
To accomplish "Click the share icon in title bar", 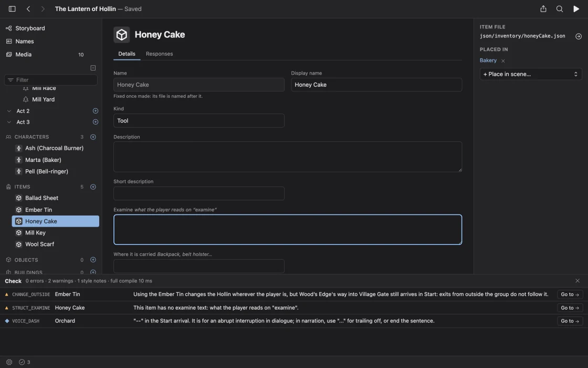I will click(543, 8).
